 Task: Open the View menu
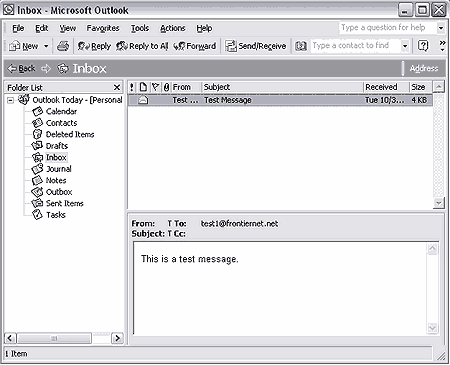point(68,28)
